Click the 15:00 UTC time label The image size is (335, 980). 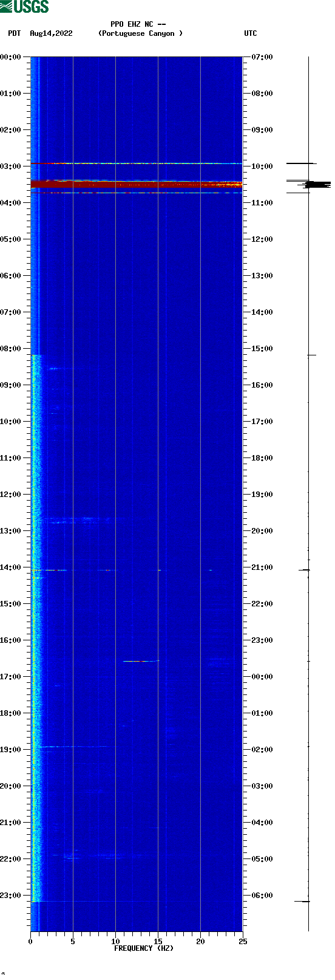click(262, 348)
